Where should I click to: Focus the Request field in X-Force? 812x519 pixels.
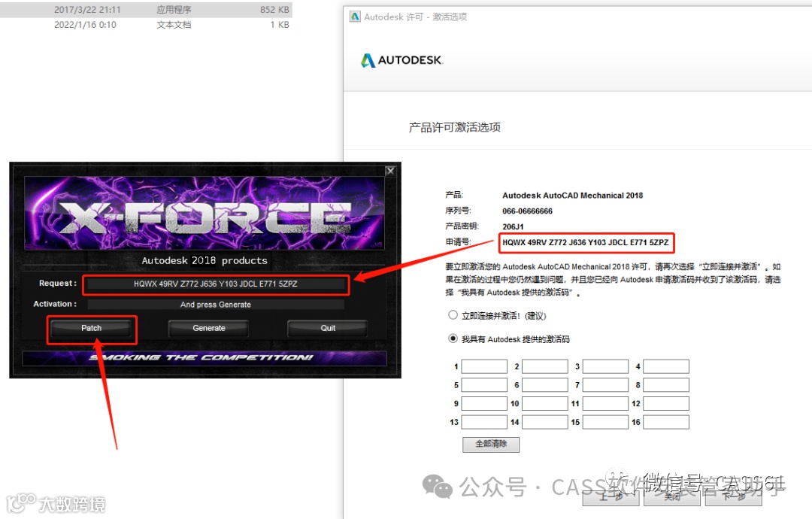216,284
